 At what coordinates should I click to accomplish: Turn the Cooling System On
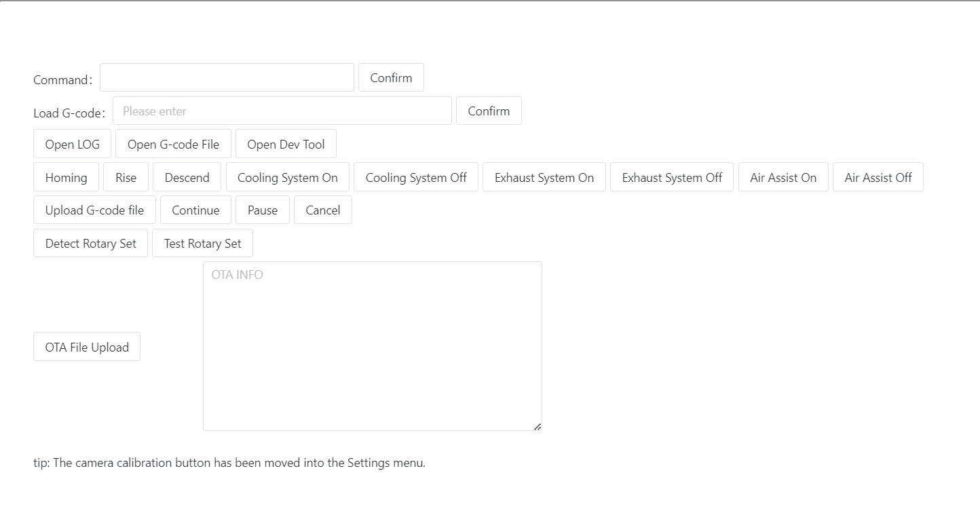(x=288, y=177)
